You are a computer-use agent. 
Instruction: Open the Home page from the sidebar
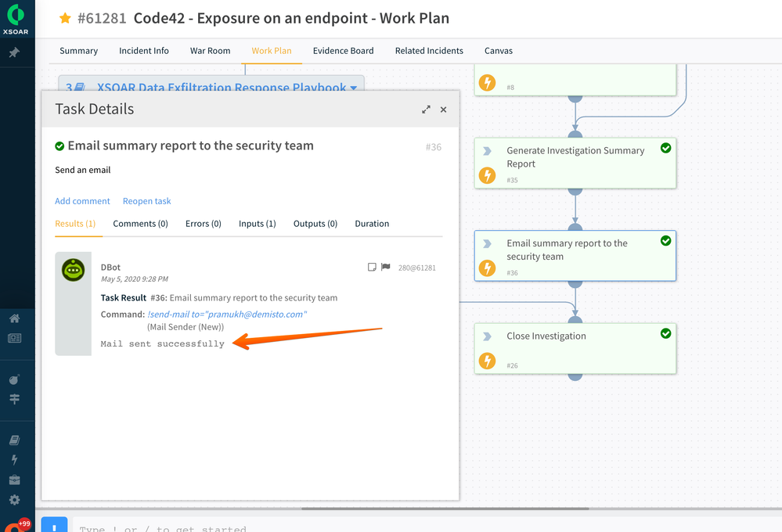coord(14,318)
